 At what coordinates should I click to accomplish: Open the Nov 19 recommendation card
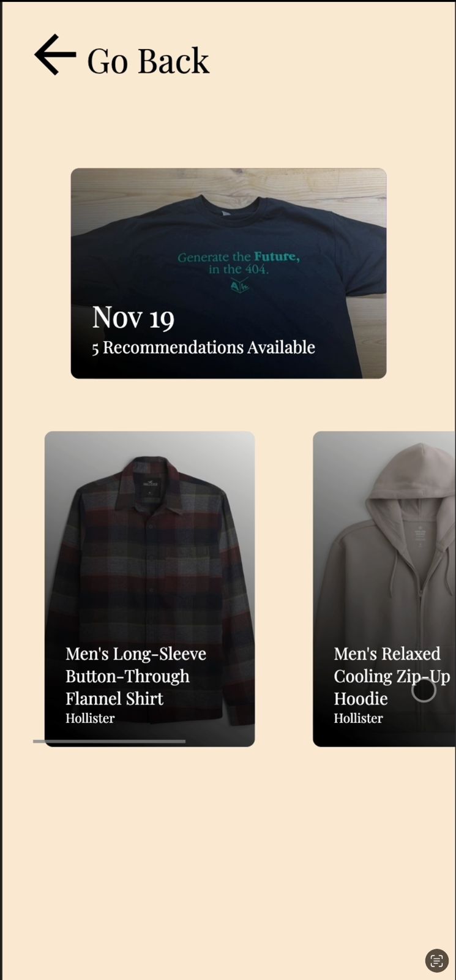pos(228,273)
